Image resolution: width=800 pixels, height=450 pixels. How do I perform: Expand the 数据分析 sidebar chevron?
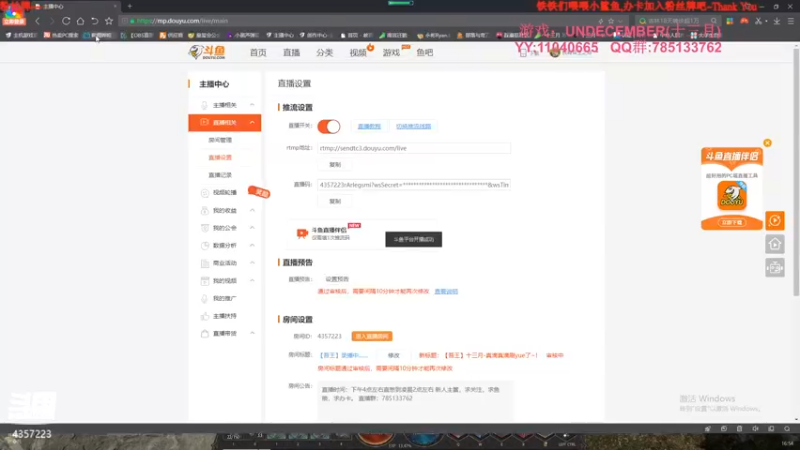252,245
